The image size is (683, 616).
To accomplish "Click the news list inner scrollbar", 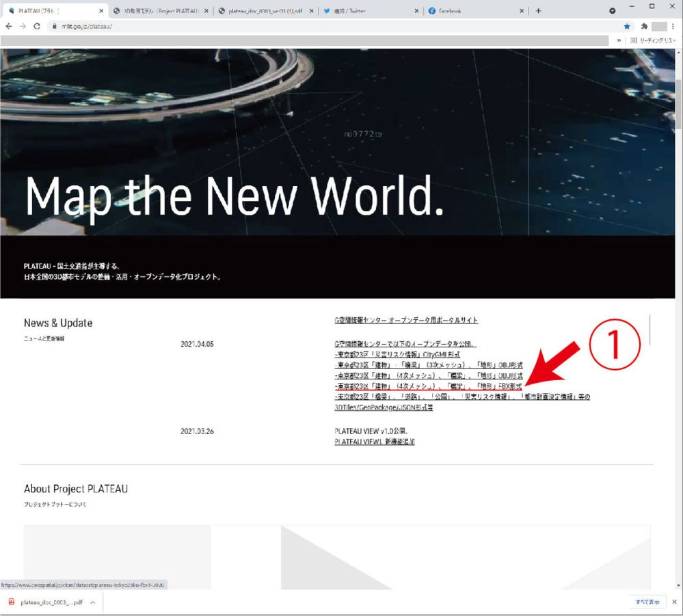I will coord(650,330).
